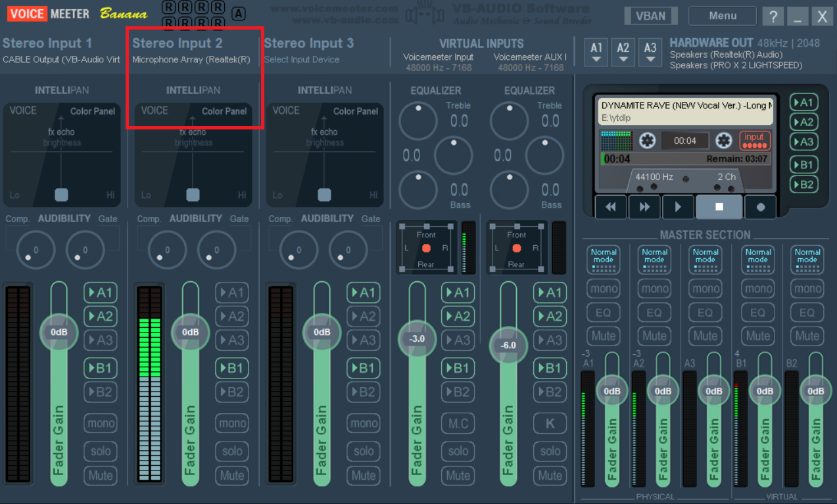The height and width of the screenshot is (504, 837).
Task: Click the Treble knob of Voicemeeter Input equalizer
Action: [418, 121]
